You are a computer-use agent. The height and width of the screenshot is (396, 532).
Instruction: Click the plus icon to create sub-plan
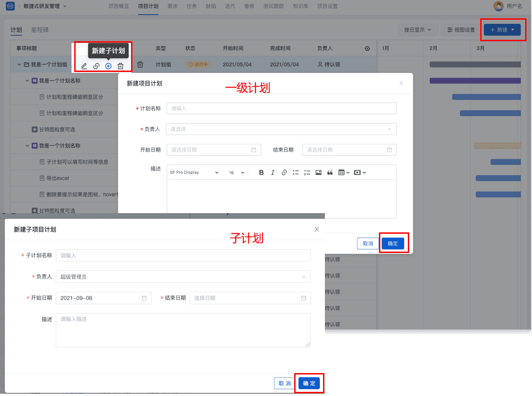[108, 66]
